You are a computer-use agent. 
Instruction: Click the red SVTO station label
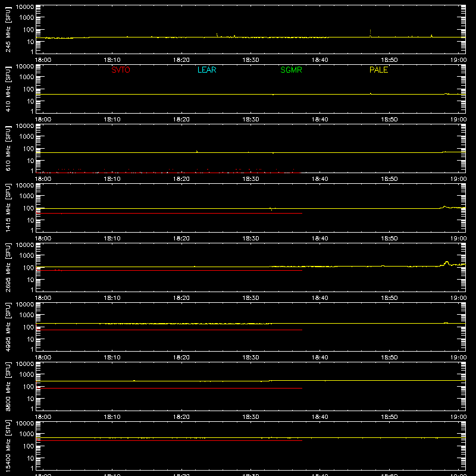(x=121, y=70)
